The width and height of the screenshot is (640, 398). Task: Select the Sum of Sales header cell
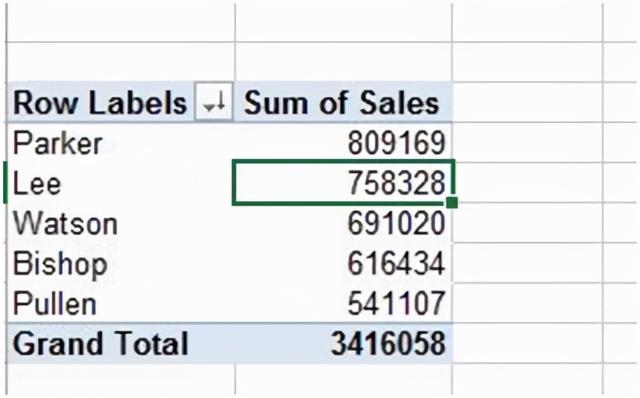pos(344,102)
